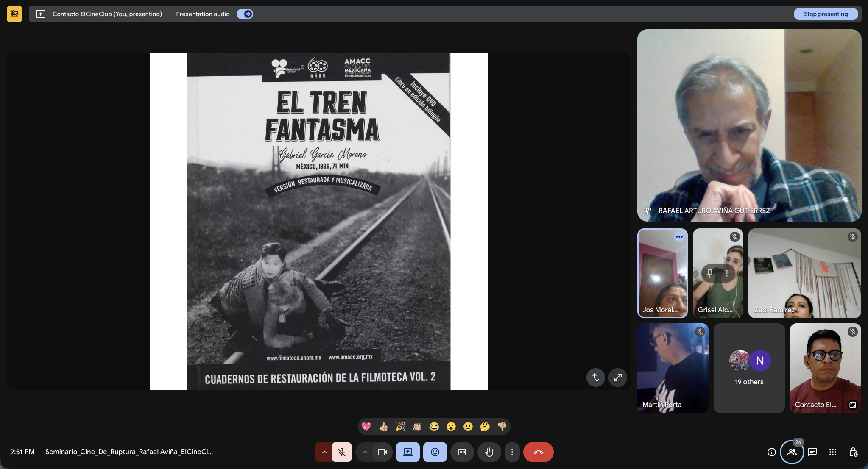The image size is (868, 469).
Task: Open more options three-dot menu
Action: click(x=512, y=452)
